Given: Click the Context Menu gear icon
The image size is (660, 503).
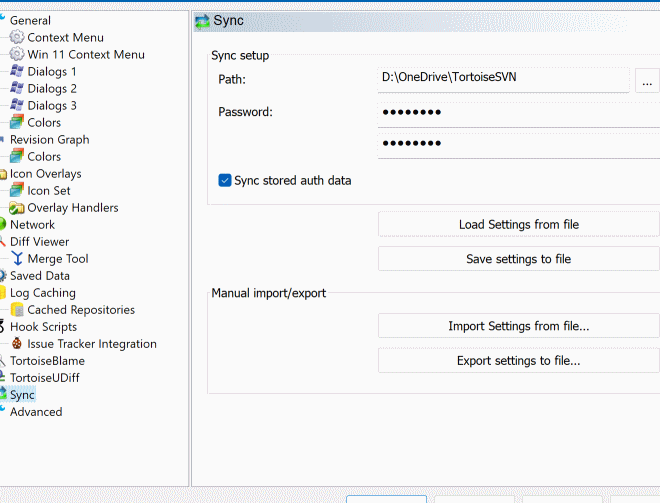Looking at the screenshot, I should point(17,37).
